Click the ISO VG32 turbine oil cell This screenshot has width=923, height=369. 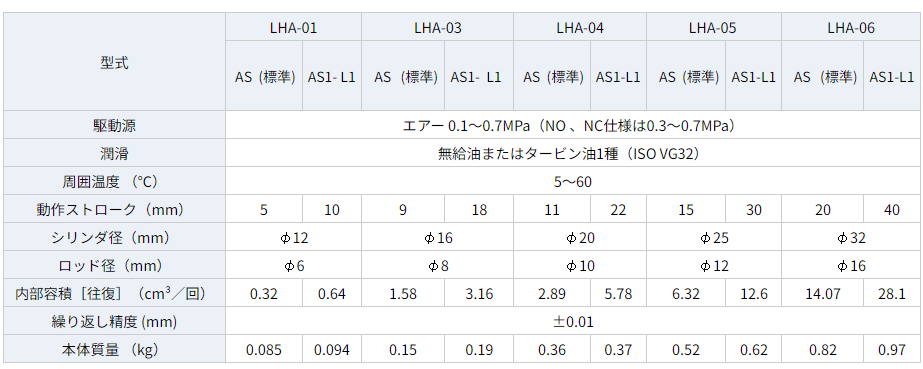point(573,153)
